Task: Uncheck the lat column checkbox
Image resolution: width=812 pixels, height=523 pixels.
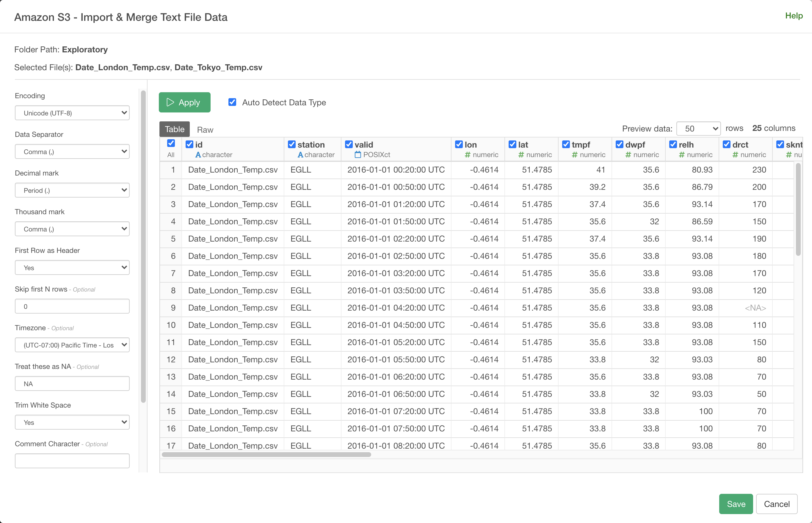Action: point(512,144)
